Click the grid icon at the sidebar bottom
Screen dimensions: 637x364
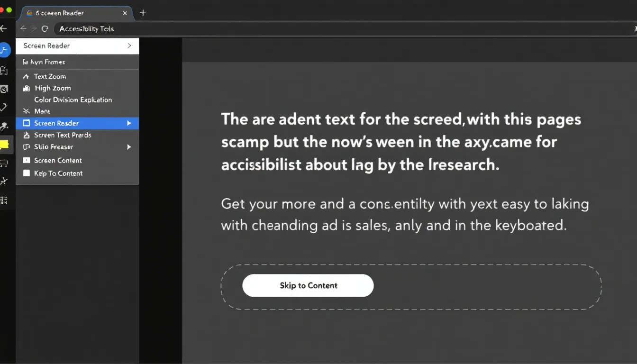point(4,200)
